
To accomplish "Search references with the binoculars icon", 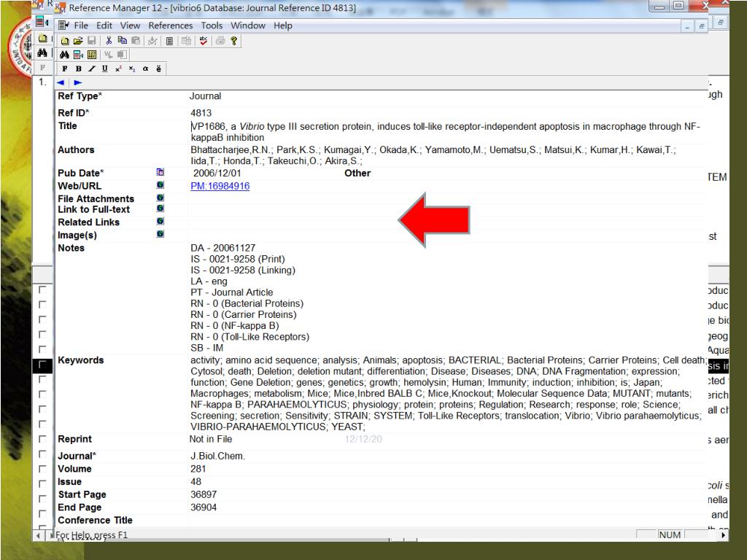I will [64, 55].
